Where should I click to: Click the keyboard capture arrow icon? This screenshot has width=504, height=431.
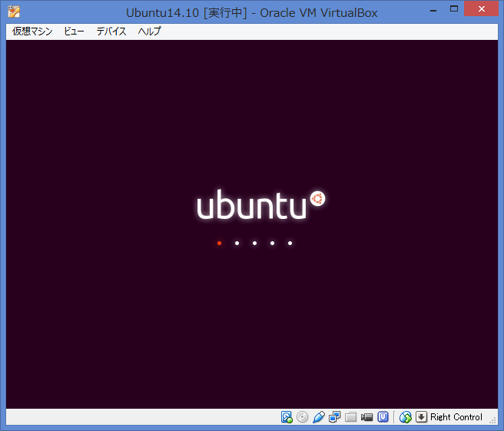tap(421, 417)
